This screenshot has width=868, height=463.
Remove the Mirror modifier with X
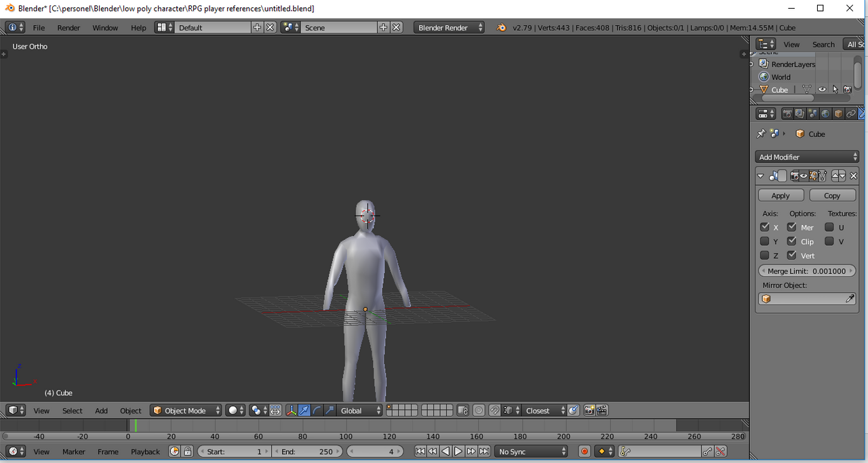click(854, 176)
